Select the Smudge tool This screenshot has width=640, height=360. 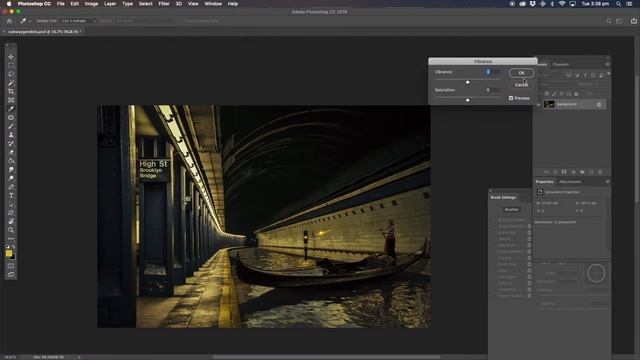coord(11,169)
